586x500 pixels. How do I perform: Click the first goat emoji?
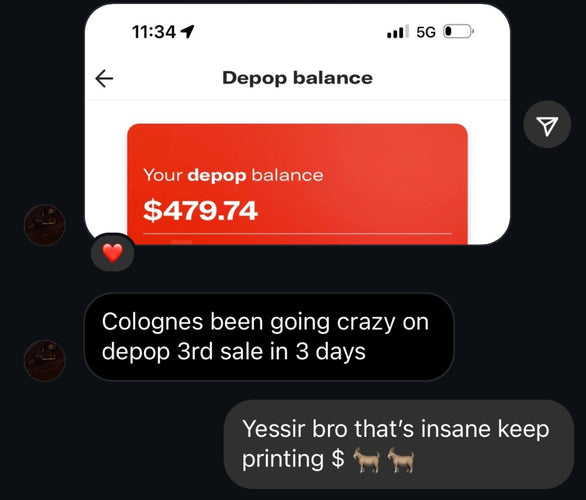pos(367,460)
